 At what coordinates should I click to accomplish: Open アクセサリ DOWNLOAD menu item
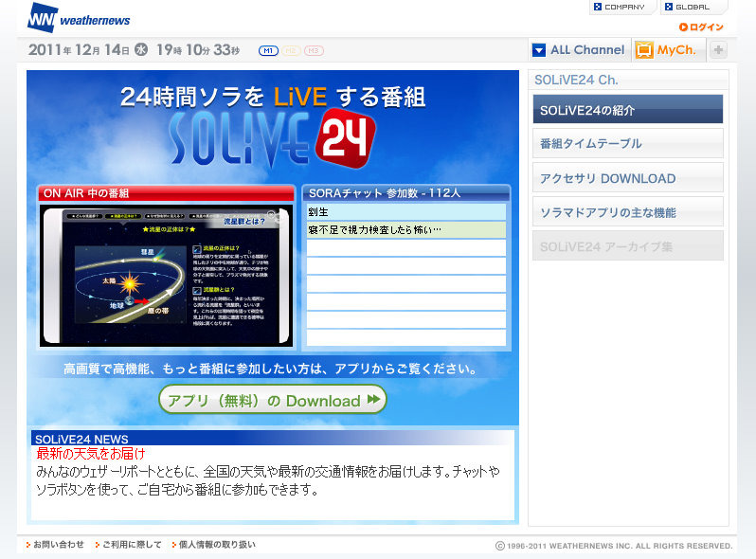(628, 177)
